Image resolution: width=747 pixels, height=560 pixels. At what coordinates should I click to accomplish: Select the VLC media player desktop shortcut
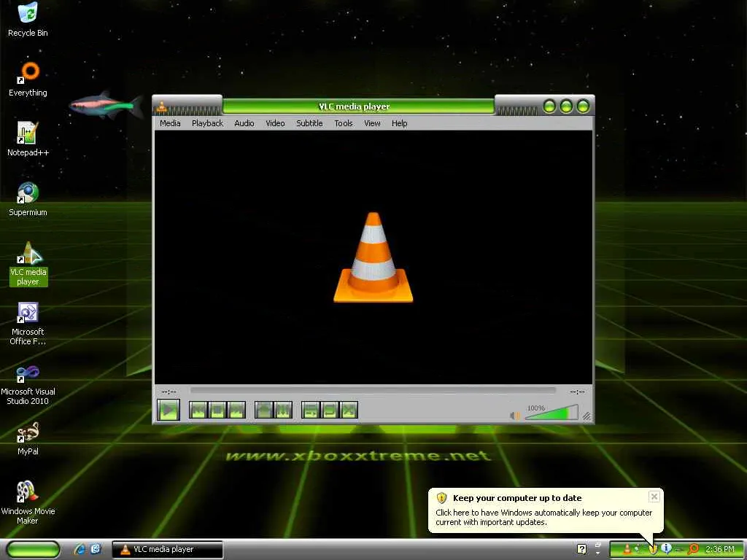(28, 264)
